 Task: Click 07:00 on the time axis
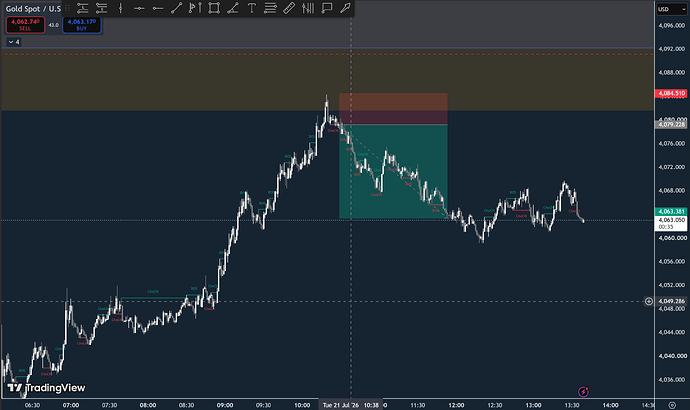pos(71,405)
